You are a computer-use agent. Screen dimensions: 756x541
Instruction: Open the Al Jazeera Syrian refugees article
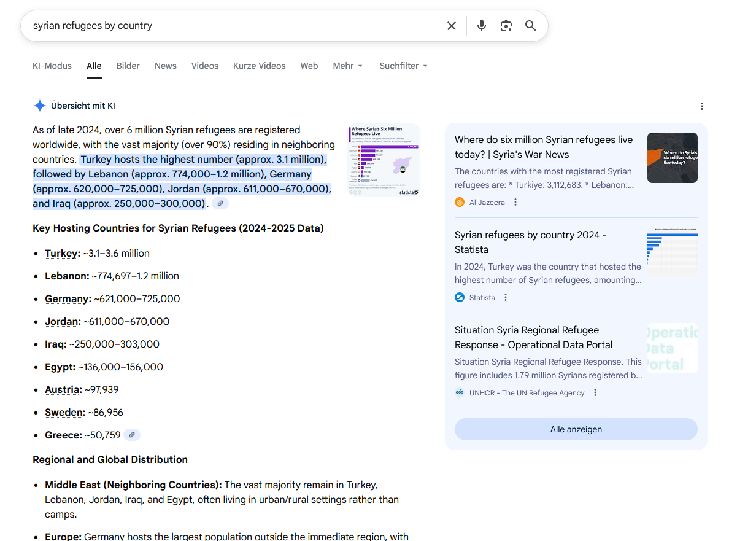tap(543, 147)
